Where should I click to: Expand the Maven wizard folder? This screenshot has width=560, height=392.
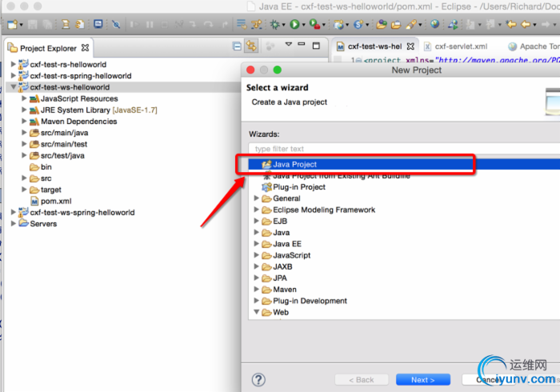(257, 289)
